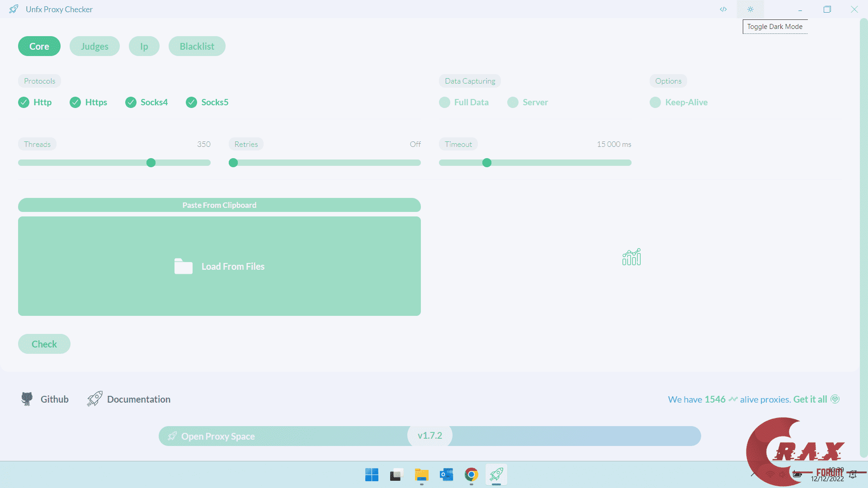Open Windows Start menu
The image size is (868, 488).
pyautogui.click(x=372, y=475)
